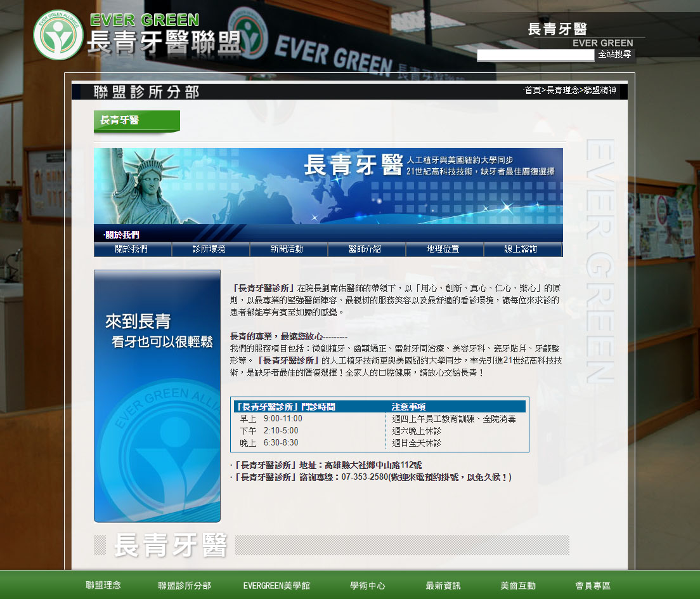The height and width of the screenshot is (599, 700).
Task: Click the search input field
Action: 536,55
